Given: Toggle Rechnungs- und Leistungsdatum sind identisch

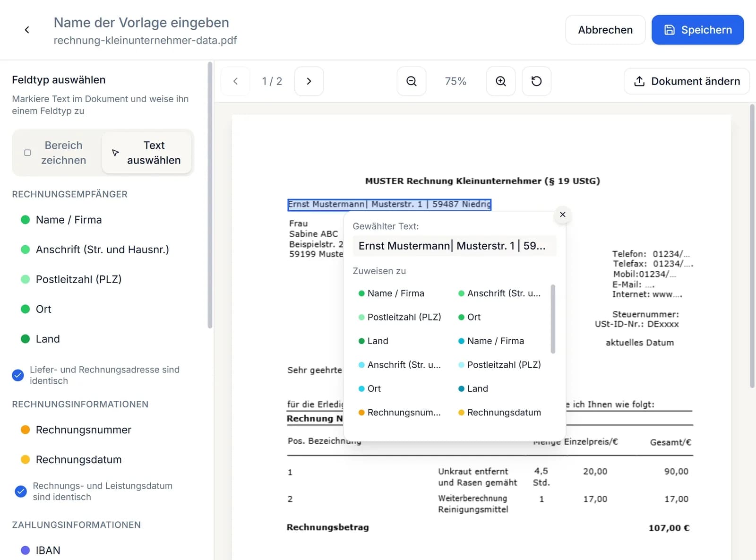Looking at the screenshot, I should pos(21,491).
